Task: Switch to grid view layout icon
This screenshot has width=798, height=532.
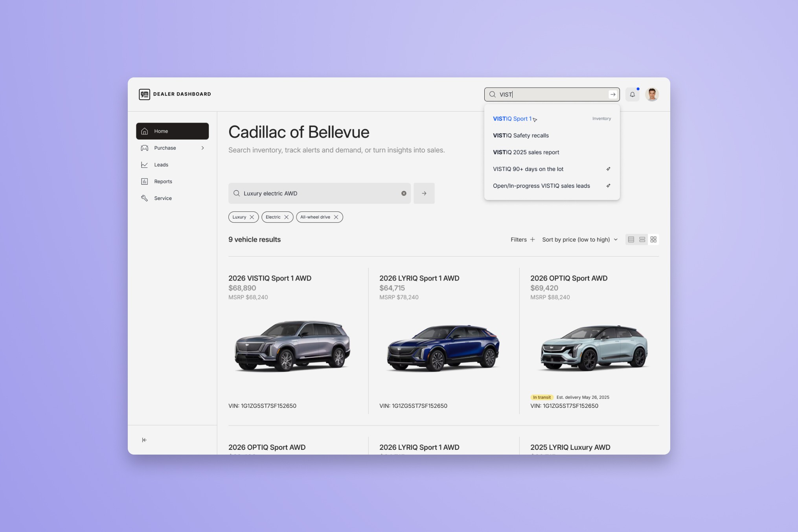Action: click(x=653, y=239)
